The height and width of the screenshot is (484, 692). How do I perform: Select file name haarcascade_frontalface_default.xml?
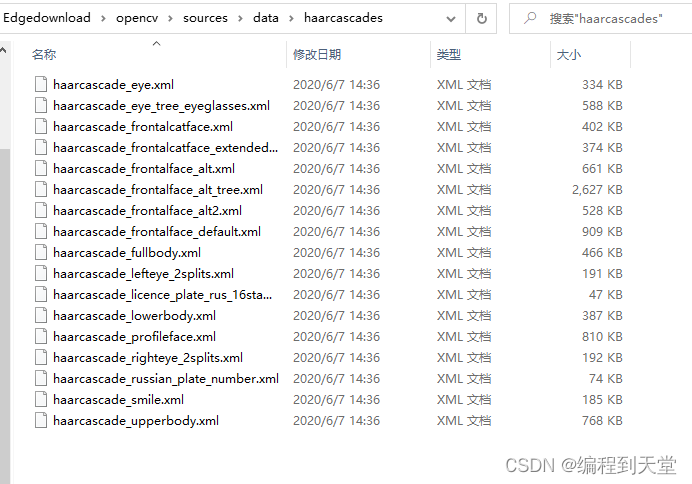tap(157, 232)
